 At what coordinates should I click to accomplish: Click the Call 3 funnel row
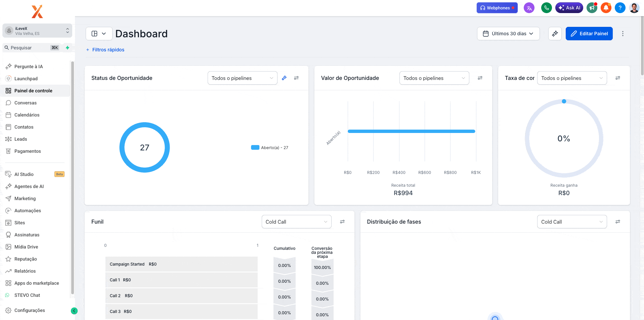click(x=181, y=312)
